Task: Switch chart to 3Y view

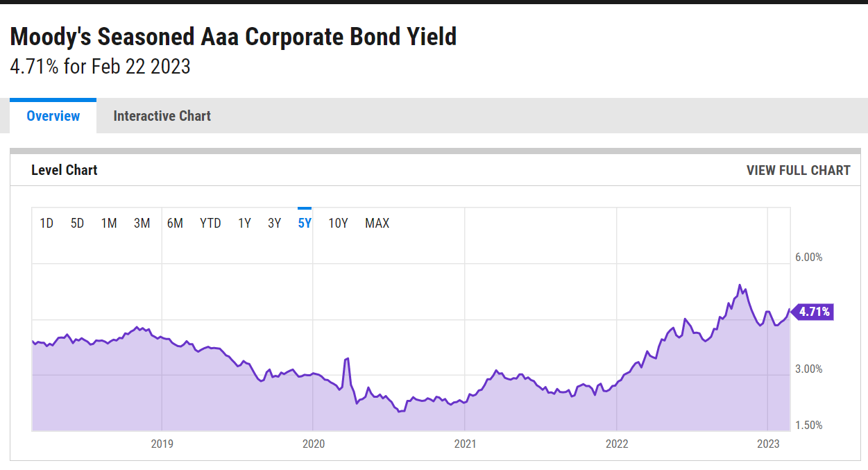Action: coord(273,223)
